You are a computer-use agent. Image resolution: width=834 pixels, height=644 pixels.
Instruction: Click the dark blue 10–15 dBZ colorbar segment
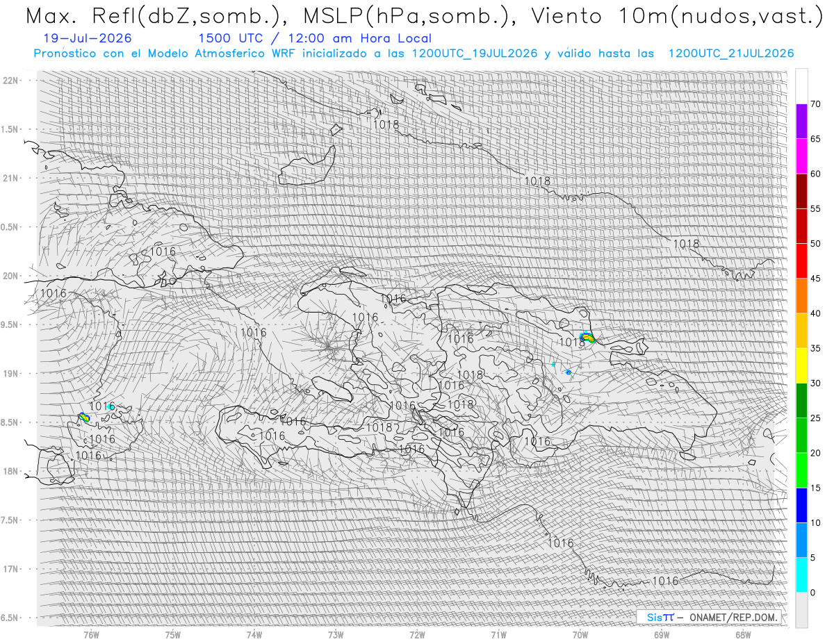click(x=801, y=505)
